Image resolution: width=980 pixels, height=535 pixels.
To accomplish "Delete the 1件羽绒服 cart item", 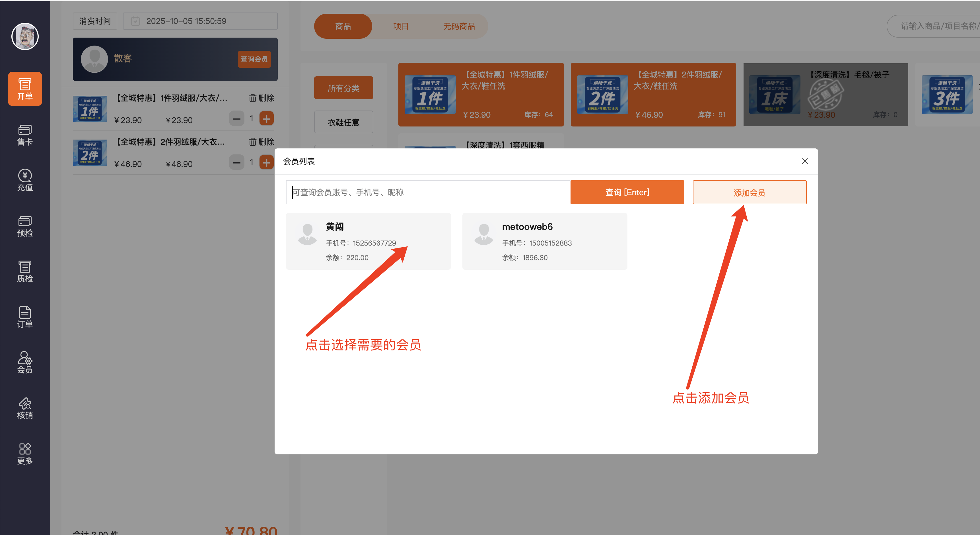I will pyautogui.click(x=261, y=98).
